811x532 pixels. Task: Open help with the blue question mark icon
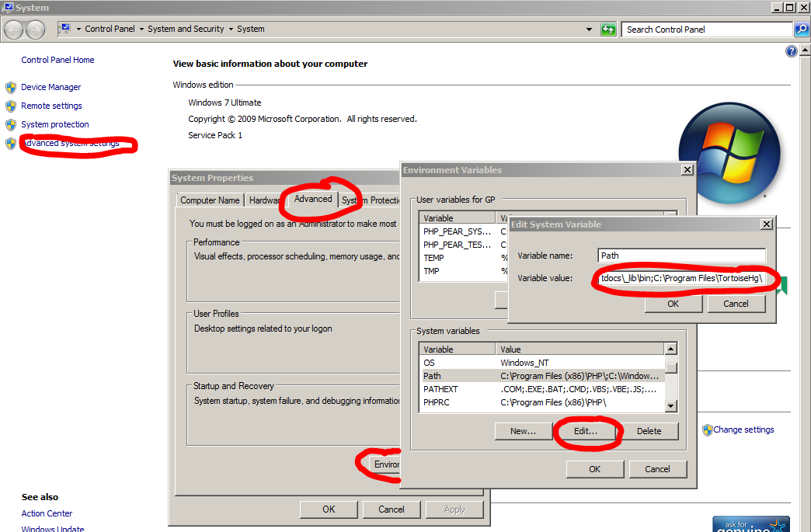coord(792,51)
